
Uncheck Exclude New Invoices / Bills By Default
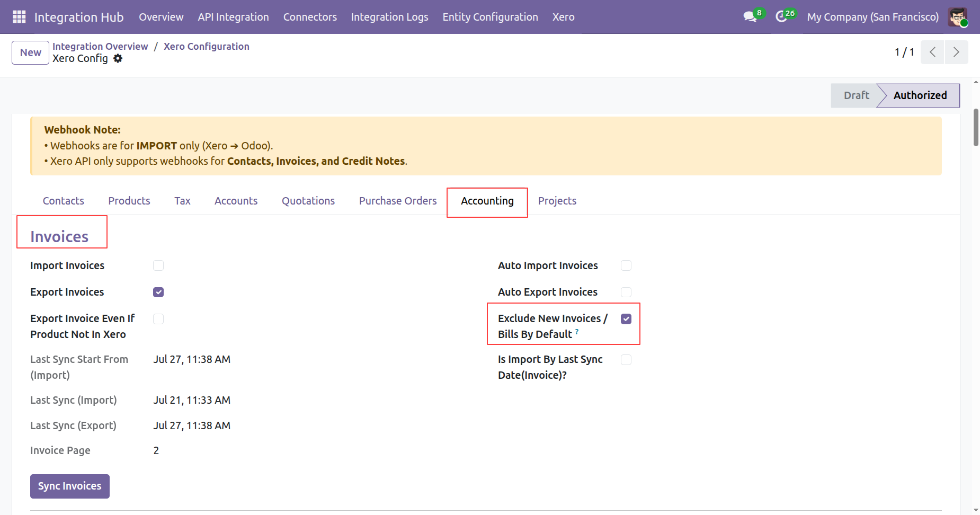pos(626,318)
